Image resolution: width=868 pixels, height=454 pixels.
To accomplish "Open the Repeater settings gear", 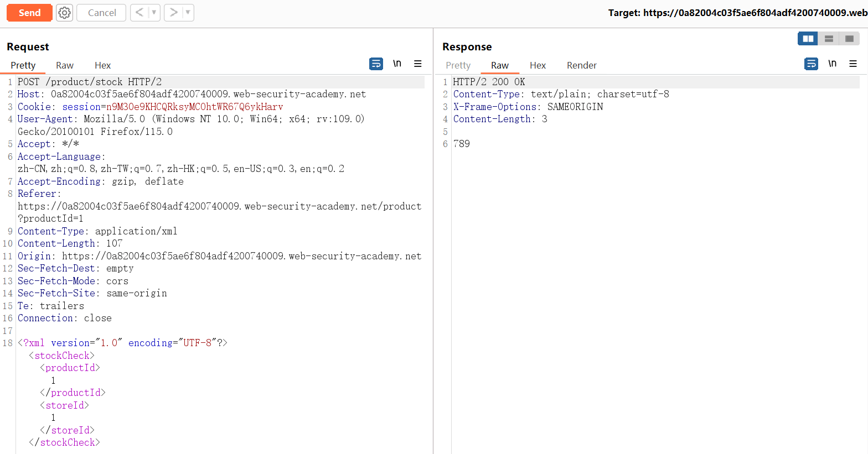I will (x=65, y=13).
